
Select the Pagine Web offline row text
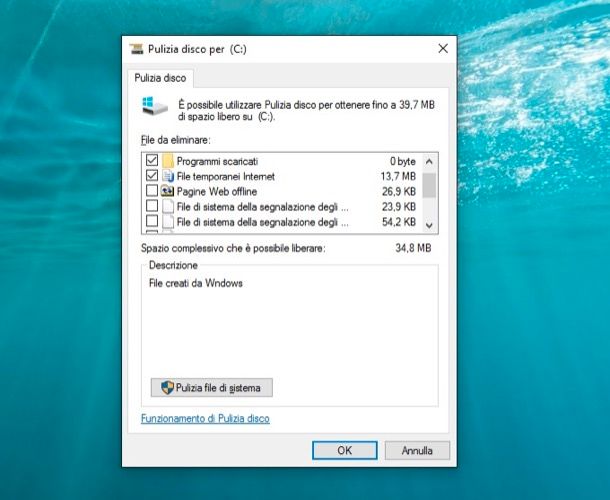(x=217, y=191)
